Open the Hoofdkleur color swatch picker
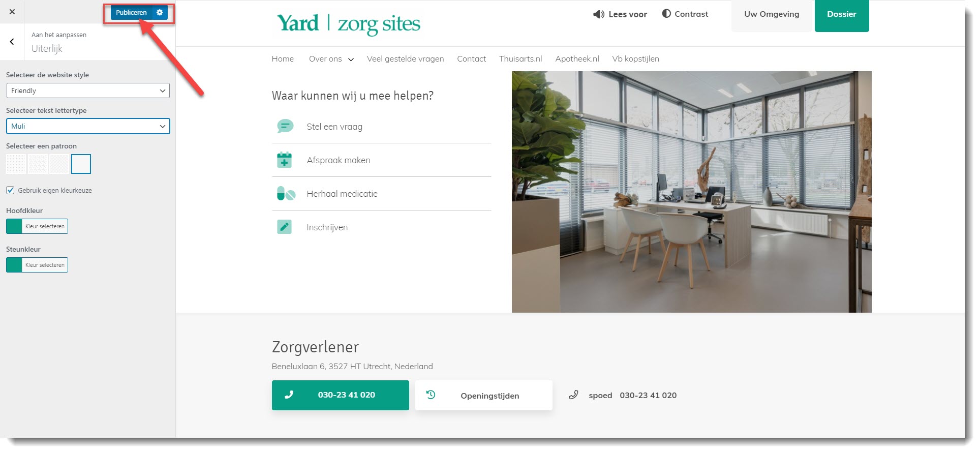980x453 pixels. coord(14,226)
